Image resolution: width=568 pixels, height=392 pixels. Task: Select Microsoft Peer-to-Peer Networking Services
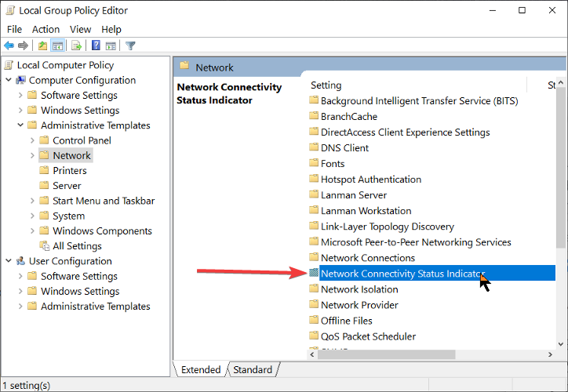[416, 241]
